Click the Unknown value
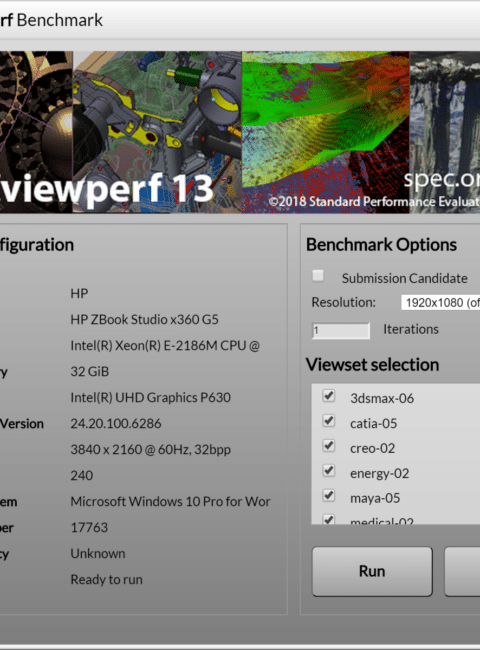Screen dimensions: 480x650 click(98, 553)
